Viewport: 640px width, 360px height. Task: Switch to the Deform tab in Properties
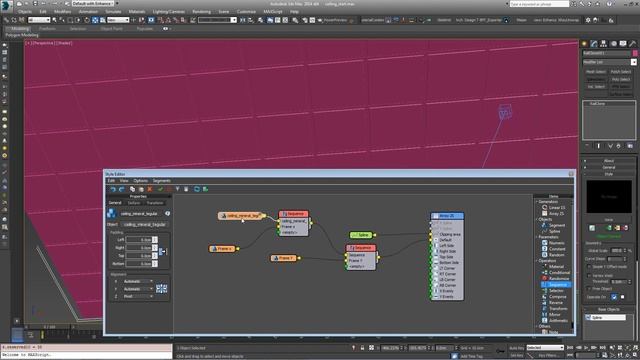coord(134,202)
